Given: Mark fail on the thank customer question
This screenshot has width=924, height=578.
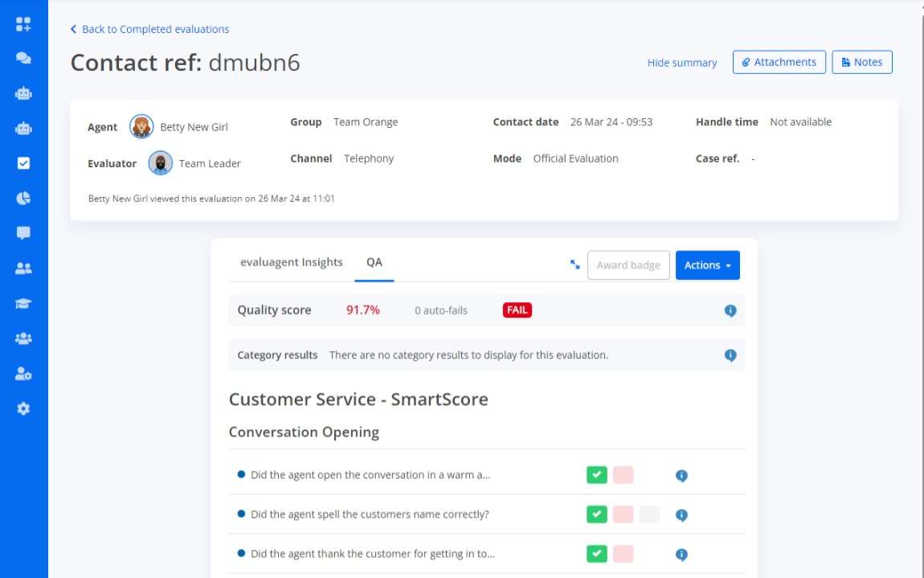Looking at the screenshot, I should (623, 554).
